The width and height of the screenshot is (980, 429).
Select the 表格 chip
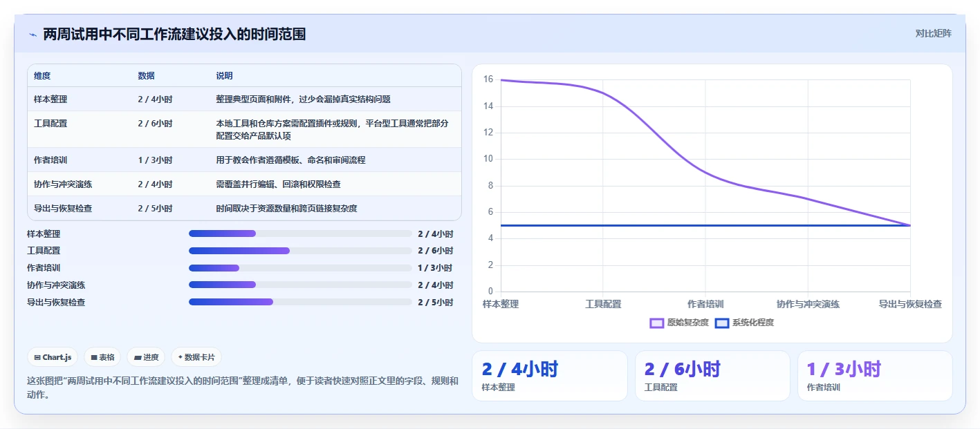(102, 357)
